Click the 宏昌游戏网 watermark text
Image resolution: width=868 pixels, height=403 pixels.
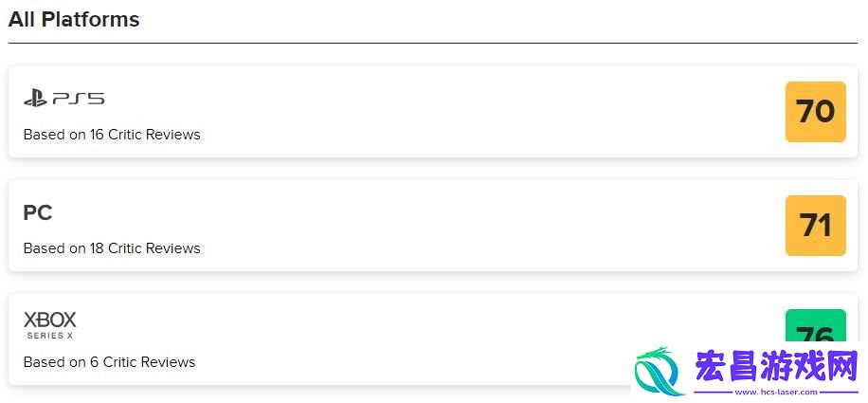[x=777, y=368]
